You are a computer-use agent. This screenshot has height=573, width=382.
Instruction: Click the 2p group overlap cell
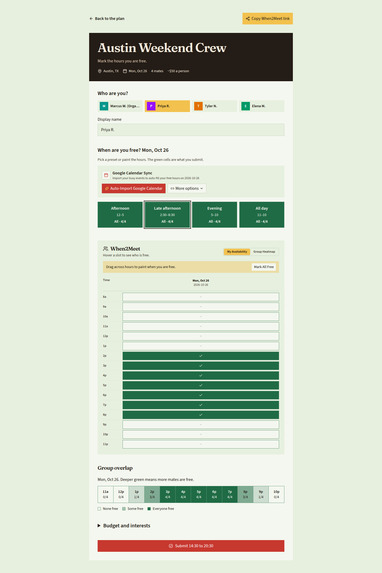click(152, 494)
